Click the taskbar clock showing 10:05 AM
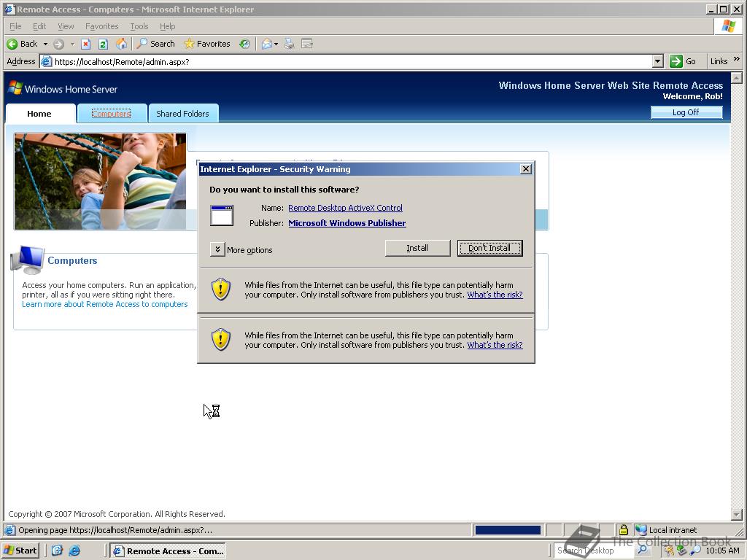This screenshot has width=747, height=560. pyautogui.click(x=722, y=551)
